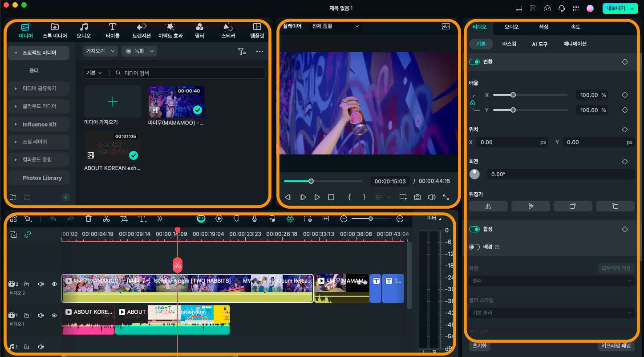Click the timeline zoom-out minus button
The image size is (644, 357).
click(344, 219)
